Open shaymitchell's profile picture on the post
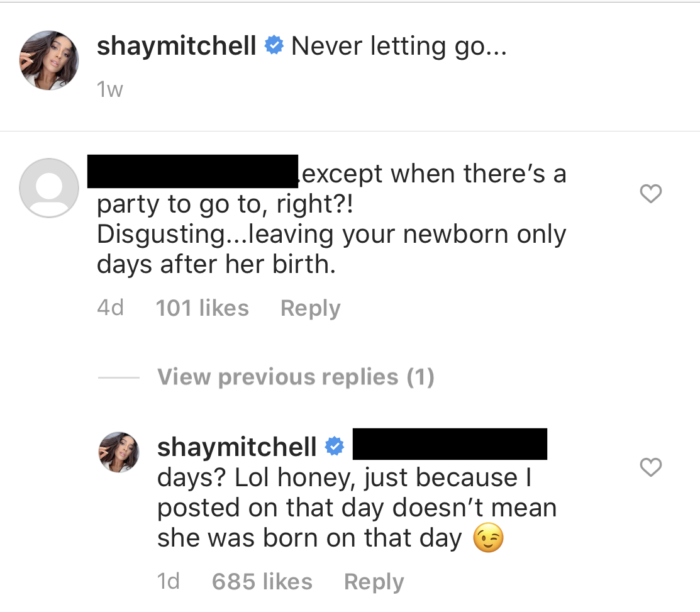 (x=48, y=60)
